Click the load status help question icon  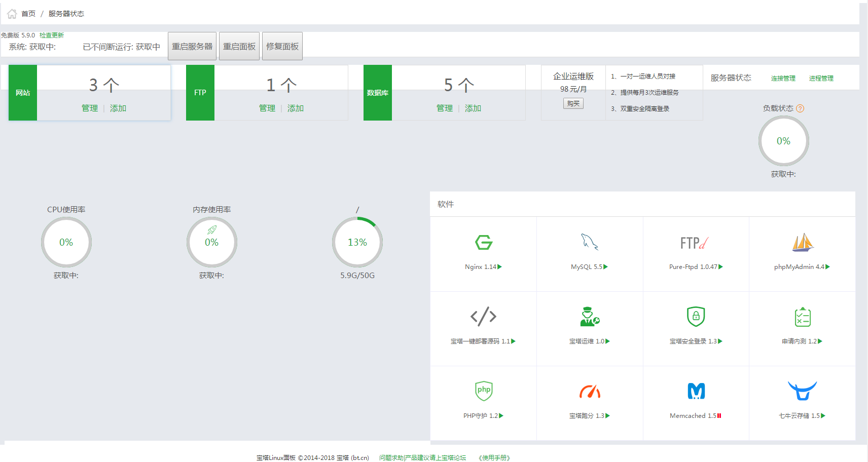(x=800, y=108)
